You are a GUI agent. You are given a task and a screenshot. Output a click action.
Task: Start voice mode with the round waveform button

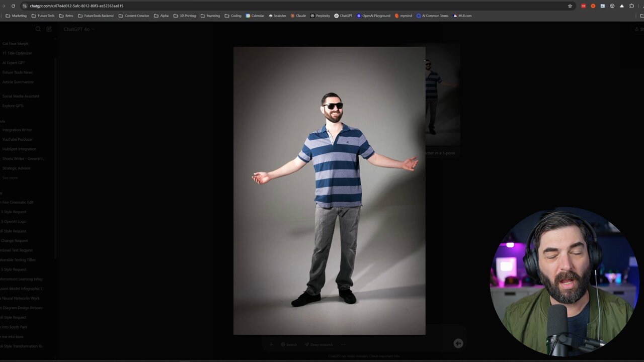458,343
